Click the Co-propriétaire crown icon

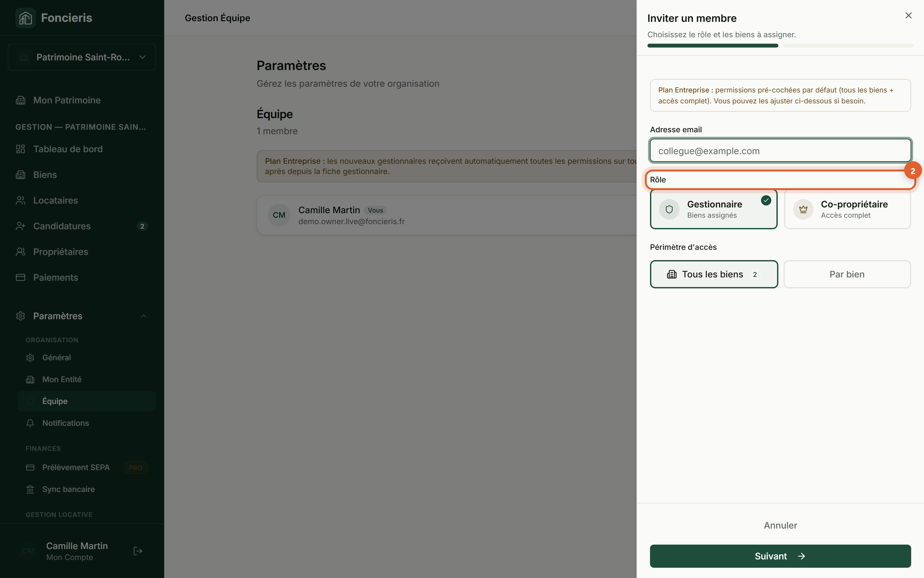[x=803, y=209]
